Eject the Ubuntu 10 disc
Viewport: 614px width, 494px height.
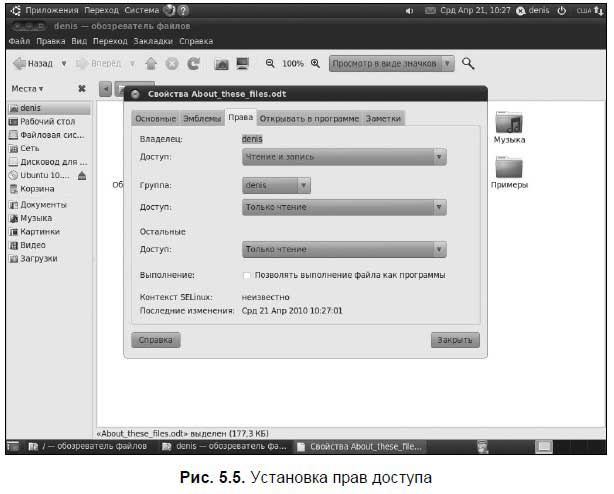pos(82,175)
